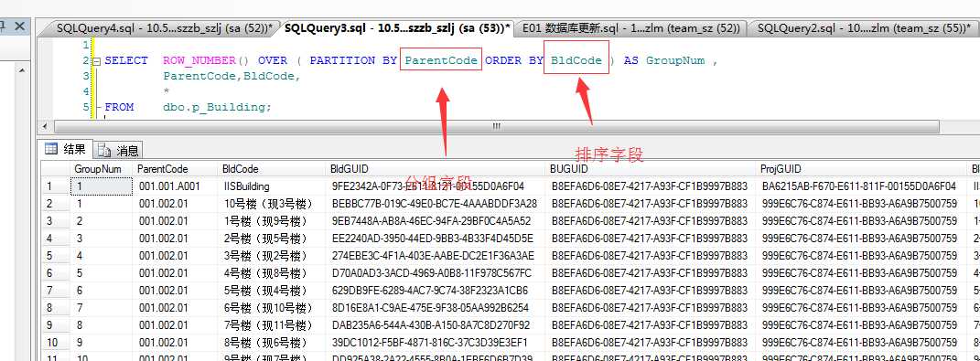
Task: Click the BldCode column header
Action: tap(272, 169)
